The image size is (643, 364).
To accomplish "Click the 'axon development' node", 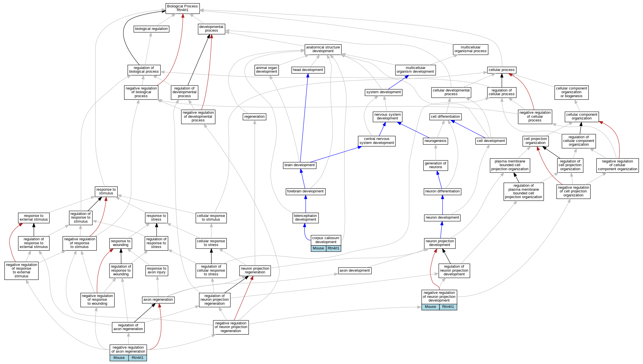I will point(355,271).
